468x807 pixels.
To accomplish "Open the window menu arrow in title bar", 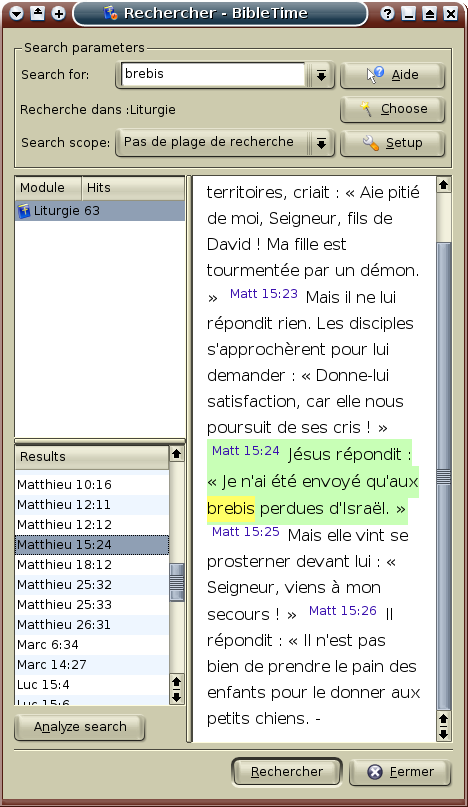I will tap(16, 13).
